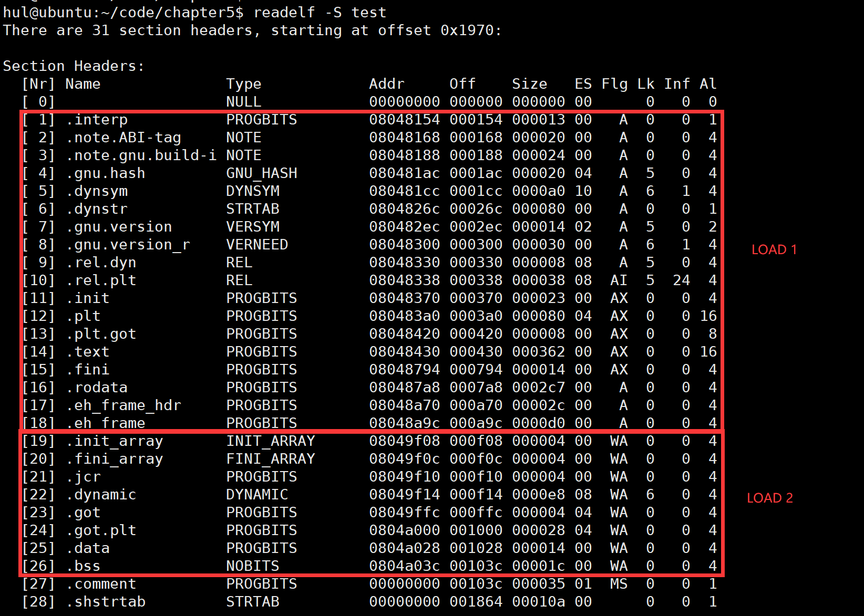The width and height of the screenshot is (864, 616).
Task: Click the '.bss' section name
Action: pyautogui.click(x=83, y=566)
